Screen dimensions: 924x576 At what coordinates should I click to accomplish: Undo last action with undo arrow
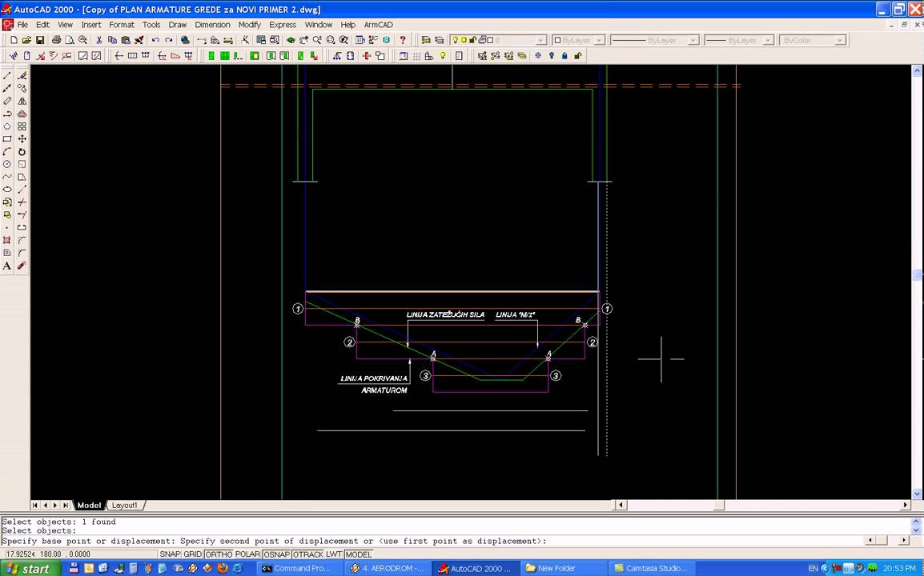[155, 40]
